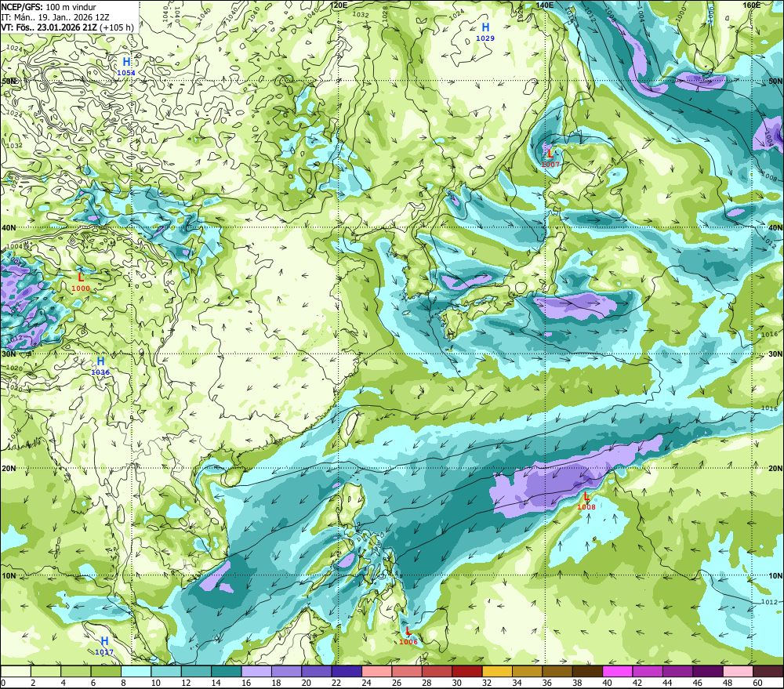The width and height of the screenshot is (784, 689).
Task: Pick the dark teal swatch between 14 and 16
Action: [227, 671]
